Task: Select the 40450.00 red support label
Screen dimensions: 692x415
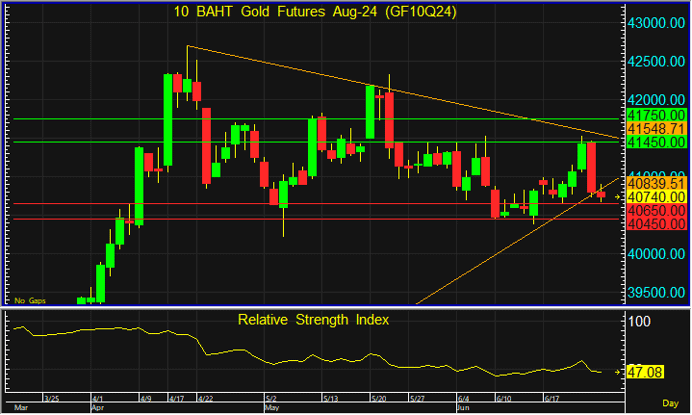Action: tap(657, 224)
